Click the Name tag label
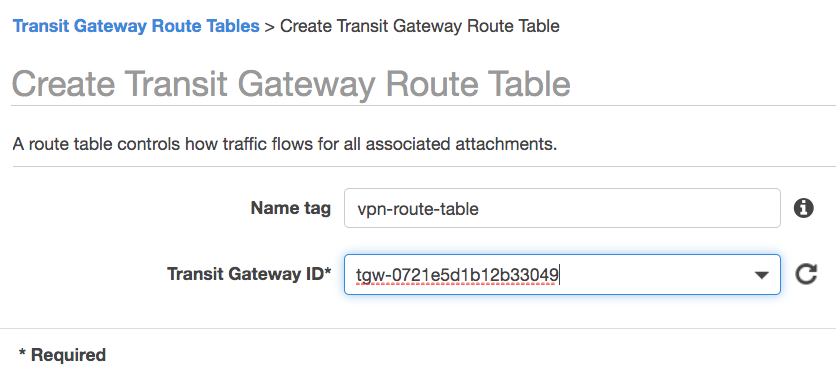The image size is (836, 391). click(291, 208)
